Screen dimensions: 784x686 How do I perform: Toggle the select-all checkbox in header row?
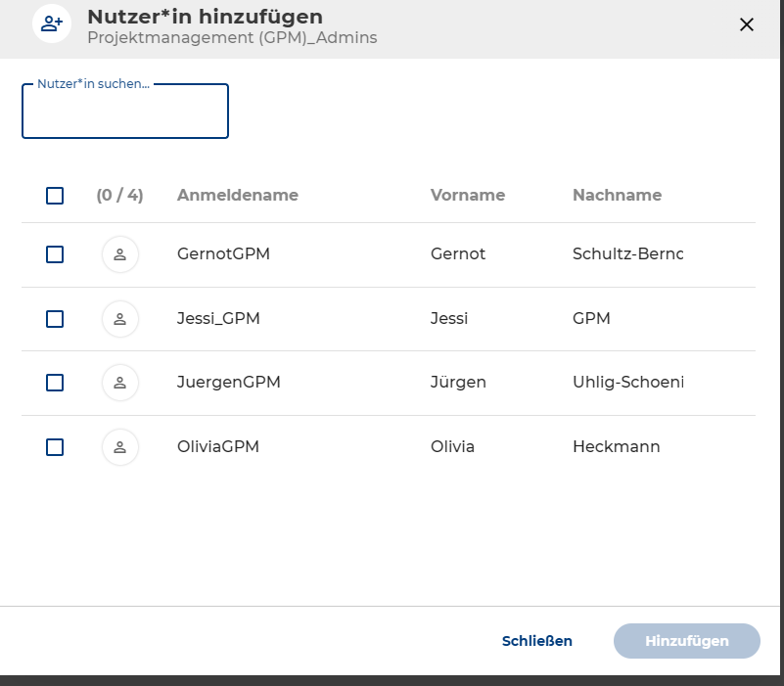click(55, 196)
